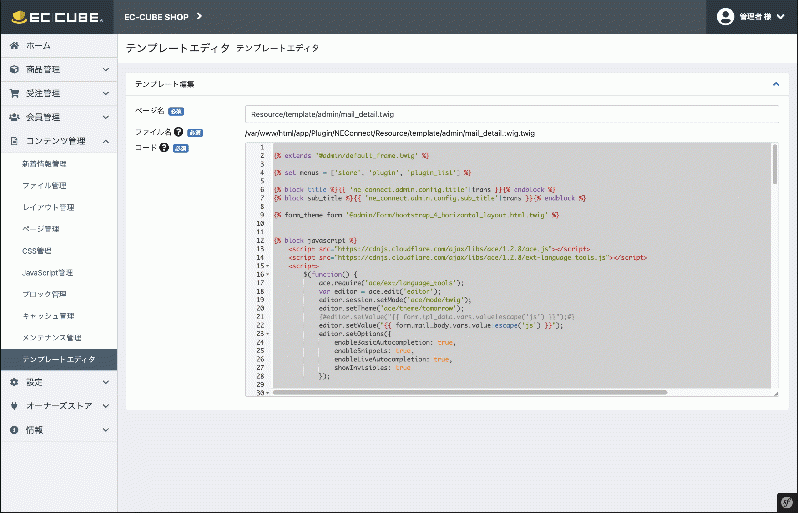Image resolution: width=798 pixels, height=513 pixels.
Task: Click the admin user avatar icon
Action: pyautogui.click(x=725, y=17)
